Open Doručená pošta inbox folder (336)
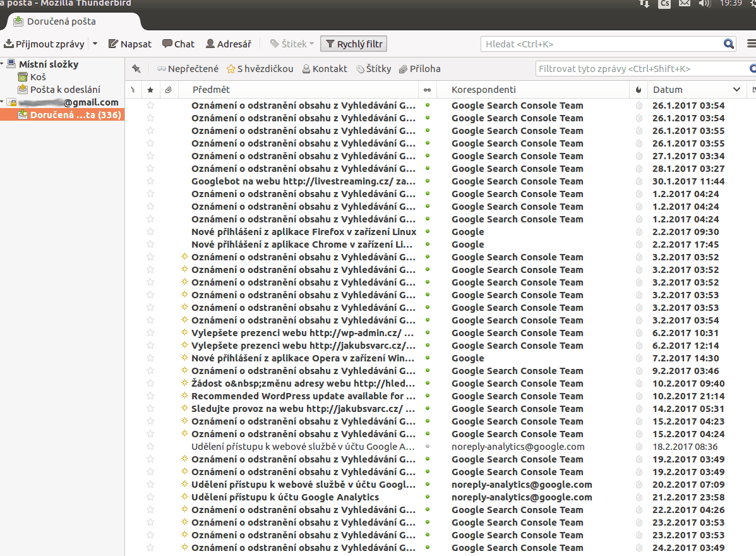The height and width of the screenshot is (556, 756). tap(62, 115)
